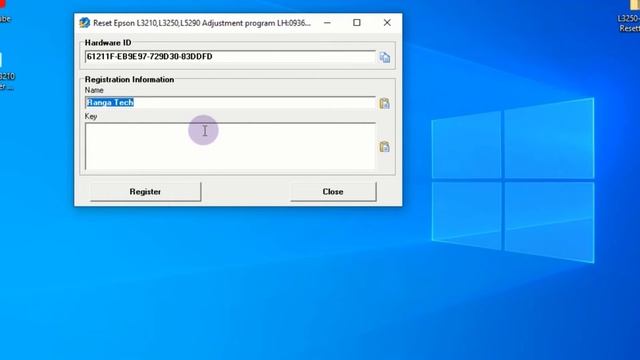Screen dimensions: 640x360
Task: Click into the Name input field
Action: point(230,102)
